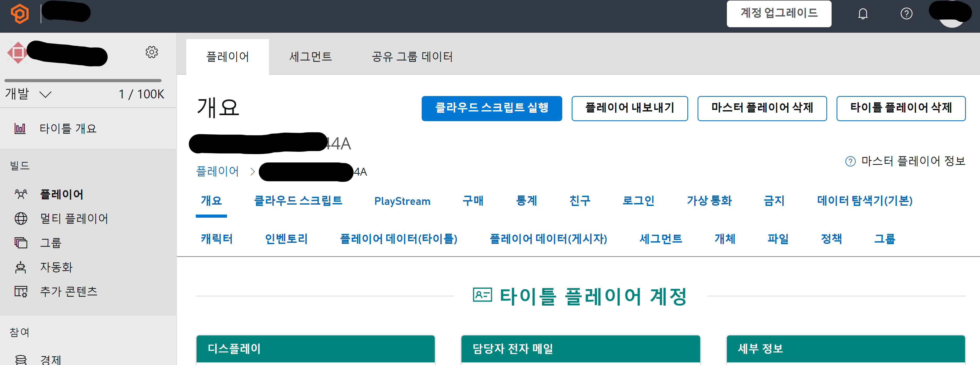Open the 인벤토리 tab
This screenshot has height=365, width=980.
point(286,239)
